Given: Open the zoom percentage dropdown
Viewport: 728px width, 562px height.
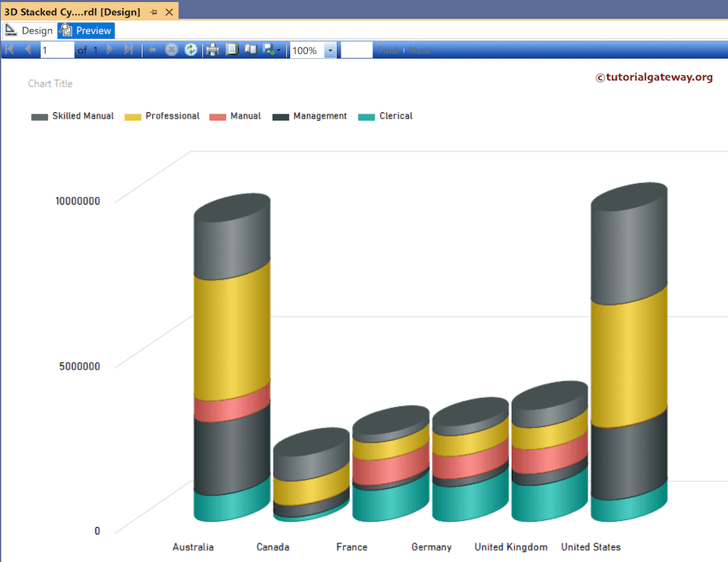Looking at the screenshot, I should pyautogui.click(x=330, y=50).
